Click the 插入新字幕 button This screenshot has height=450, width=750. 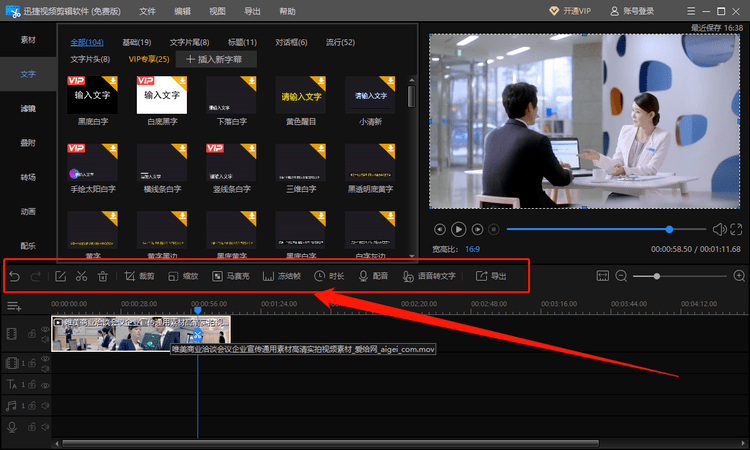coord(216,59)
